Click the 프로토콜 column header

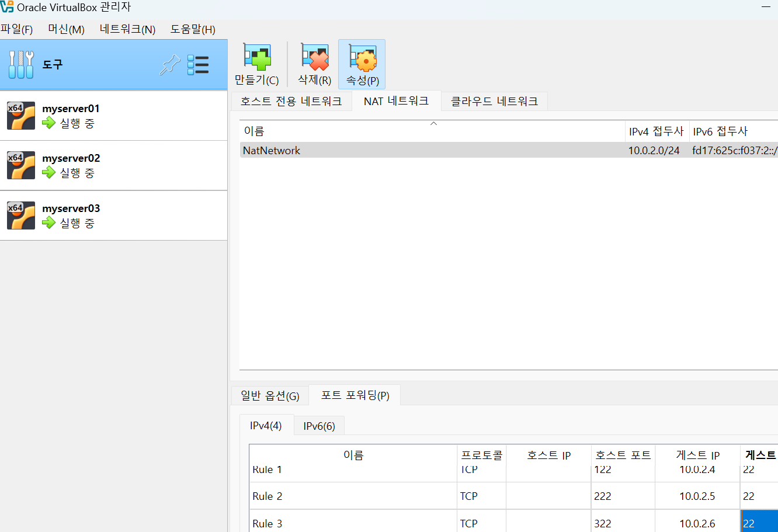(x=482, y=455)
